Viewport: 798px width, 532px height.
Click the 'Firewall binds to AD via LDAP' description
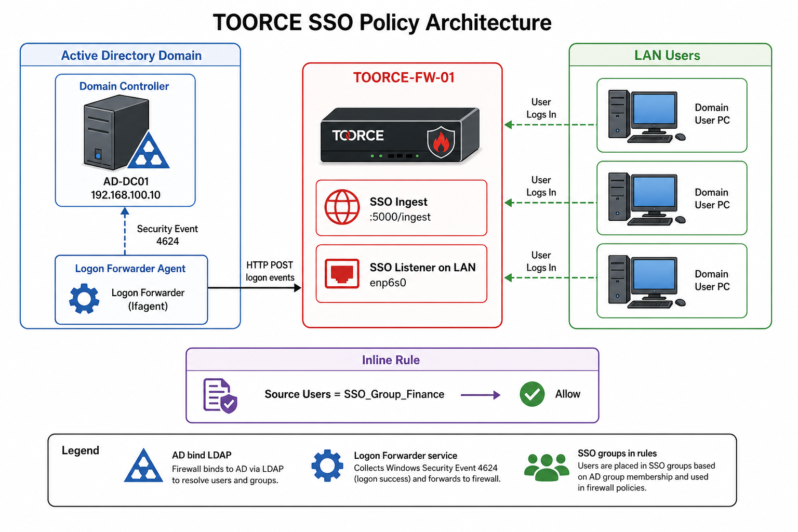tap(228, 474)
